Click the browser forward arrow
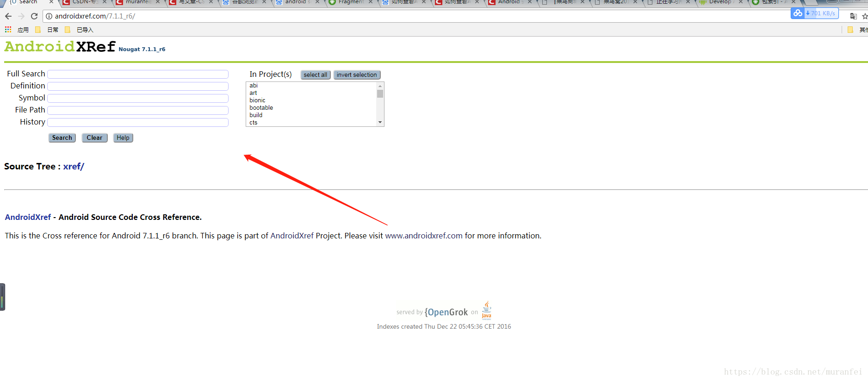The width and height of the screenshot is (868, 381). coord(21,16)
